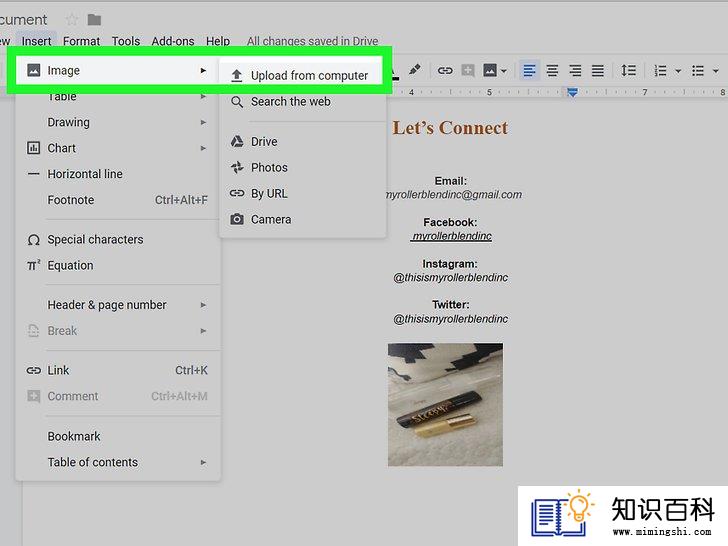
Task: Click the pi Equation icon
Action: pyautogui.click(x=33, y=265)
